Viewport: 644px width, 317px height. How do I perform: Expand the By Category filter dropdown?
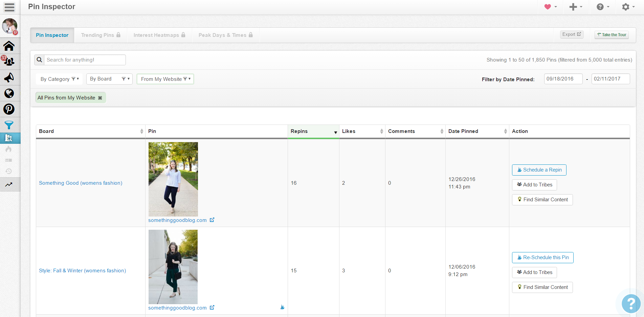click(x=59, y=79)
